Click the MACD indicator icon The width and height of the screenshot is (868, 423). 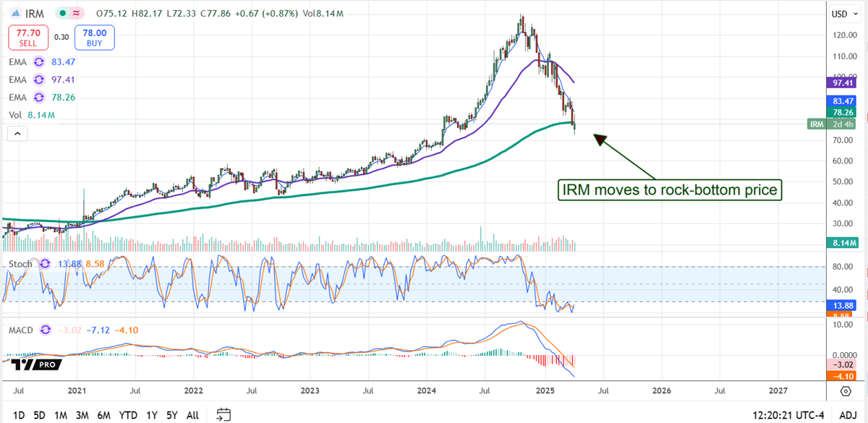point(46,330)
